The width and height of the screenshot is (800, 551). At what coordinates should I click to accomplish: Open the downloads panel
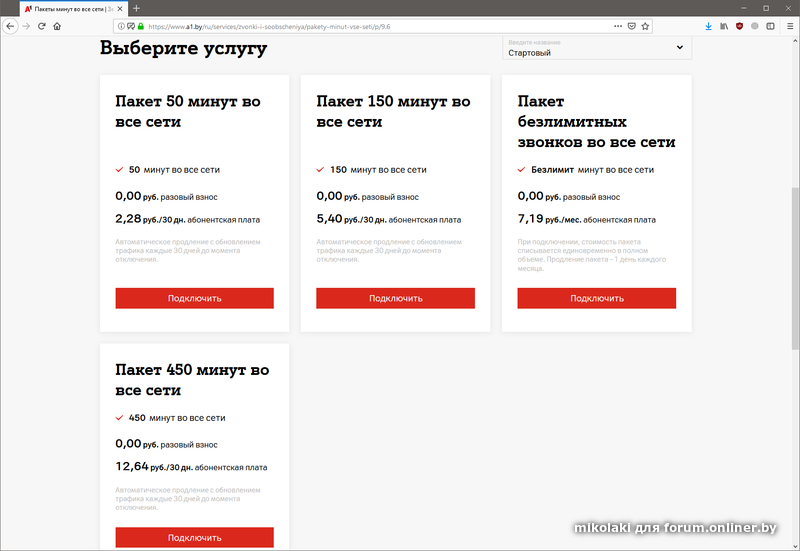(x=708, y=26)
